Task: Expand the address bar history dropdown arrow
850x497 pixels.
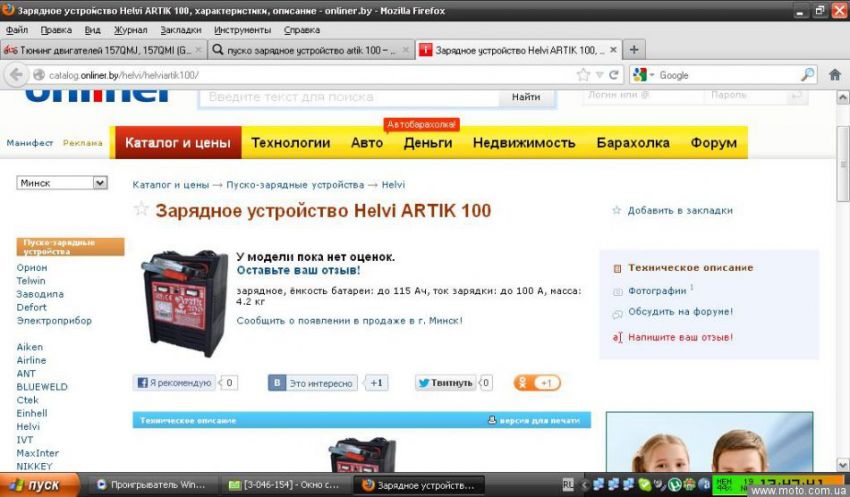Action: tap(600, 75)
